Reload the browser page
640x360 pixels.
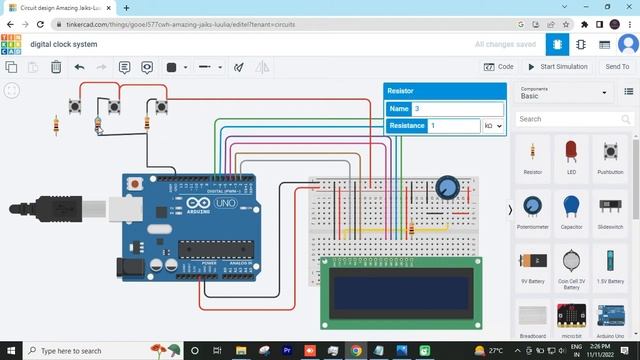point(40,24)
